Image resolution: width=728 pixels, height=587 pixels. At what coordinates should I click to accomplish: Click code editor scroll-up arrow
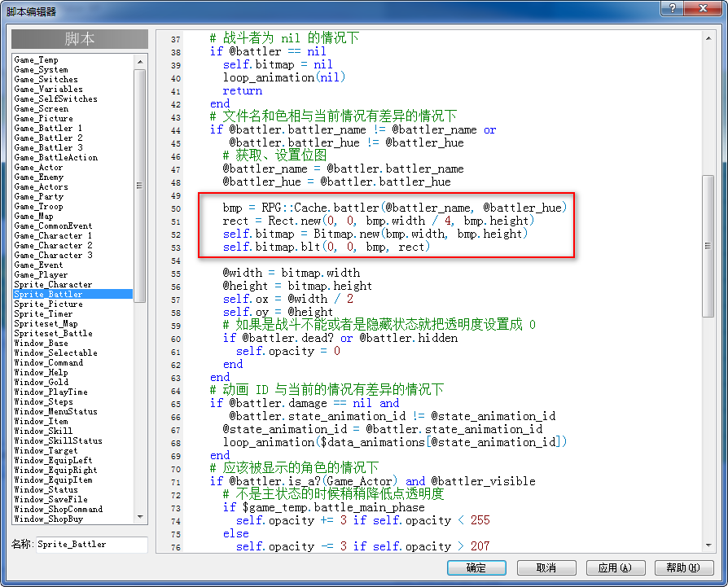[x=708, y=38]
